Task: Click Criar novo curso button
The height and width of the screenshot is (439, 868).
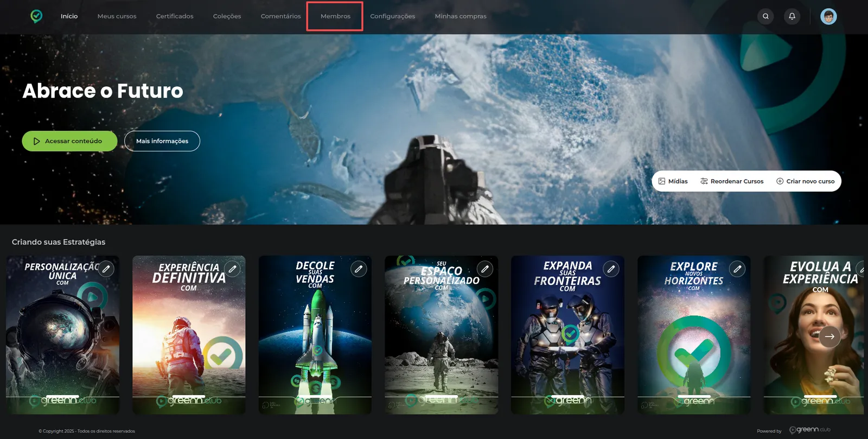Action: point(805,181)
